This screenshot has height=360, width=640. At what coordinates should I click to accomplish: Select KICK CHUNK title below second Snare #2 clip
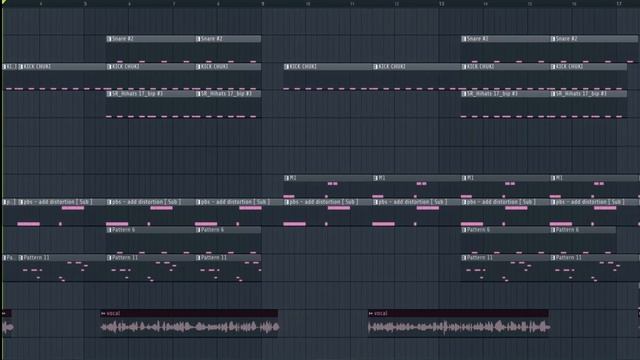[215, 67]
